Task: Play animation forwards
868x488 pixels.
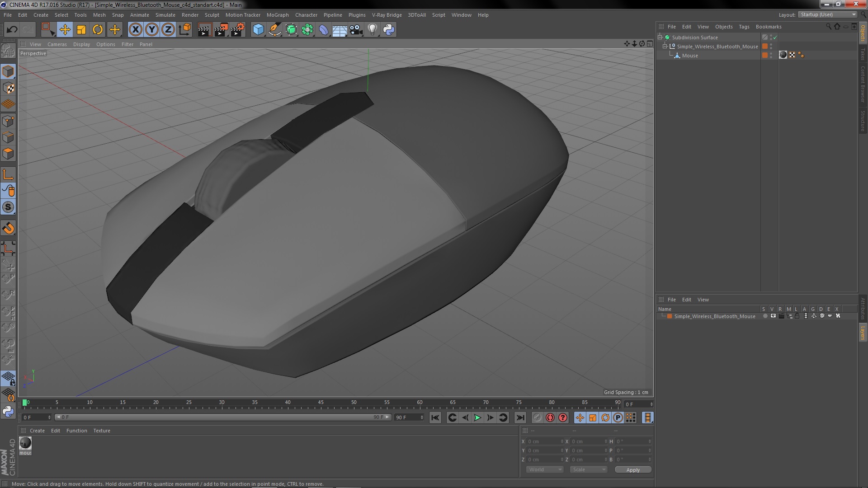Action: pos(477,418)
